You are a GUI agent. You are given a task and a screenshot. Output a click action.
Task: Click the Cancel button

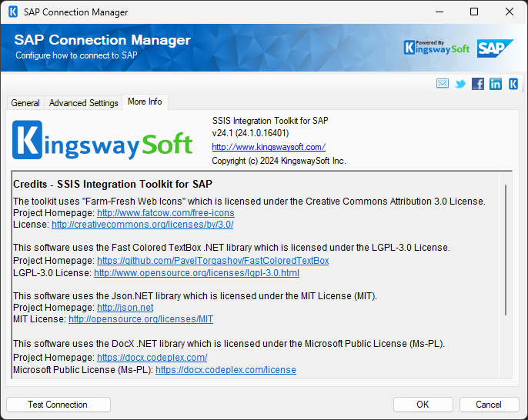click(488, 405)
